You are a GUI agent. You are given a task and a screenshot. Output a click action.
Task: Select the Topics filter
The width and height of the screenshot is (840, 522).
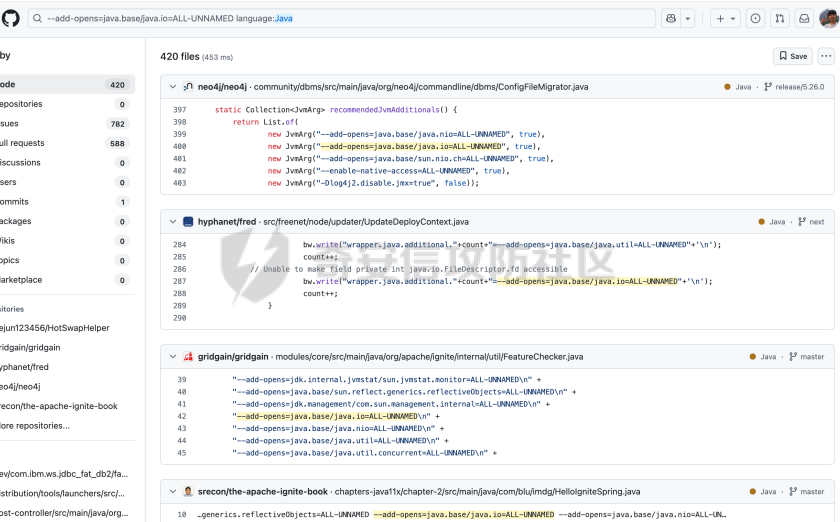click(66, 260)
